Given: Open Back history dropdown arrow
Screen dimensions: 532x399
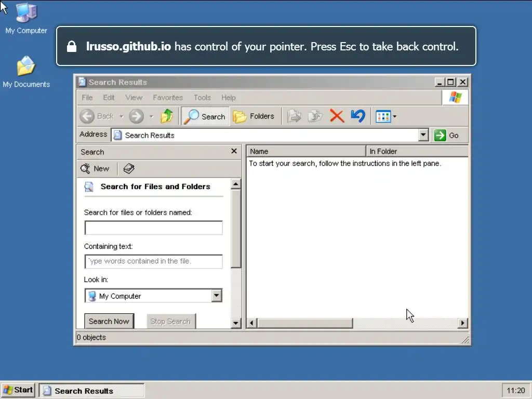Looking at the screenshot, I should pyautogui.click(x=122, y=116).
